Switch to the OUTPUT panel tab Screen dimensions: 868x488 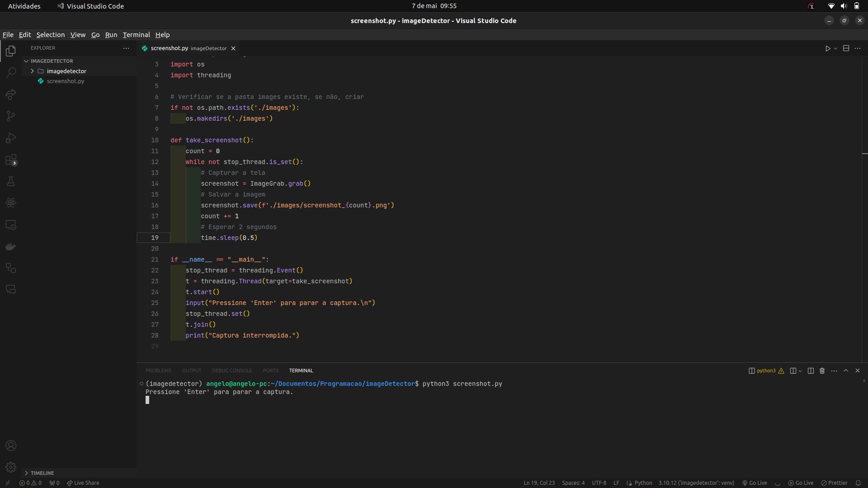point(192,371)
